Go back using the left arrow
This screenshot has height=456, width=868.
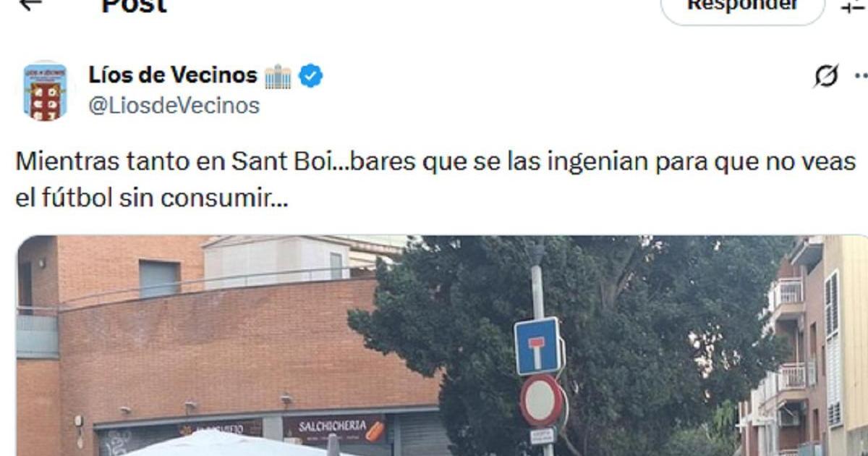(29, 4)
